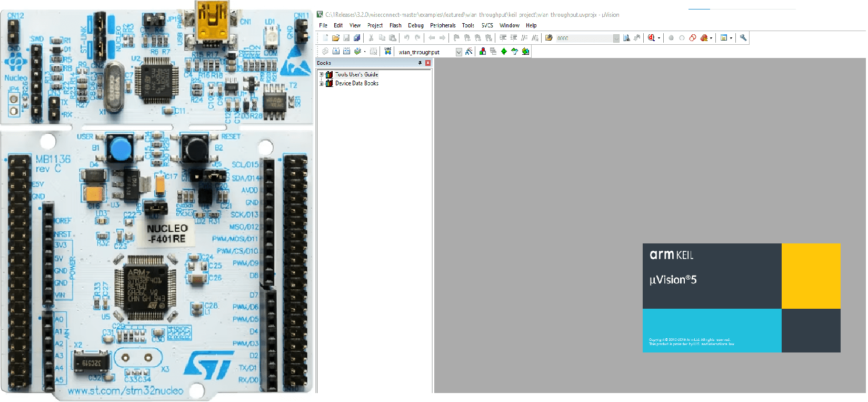Open Options for Target magic wand

[468, 52]
